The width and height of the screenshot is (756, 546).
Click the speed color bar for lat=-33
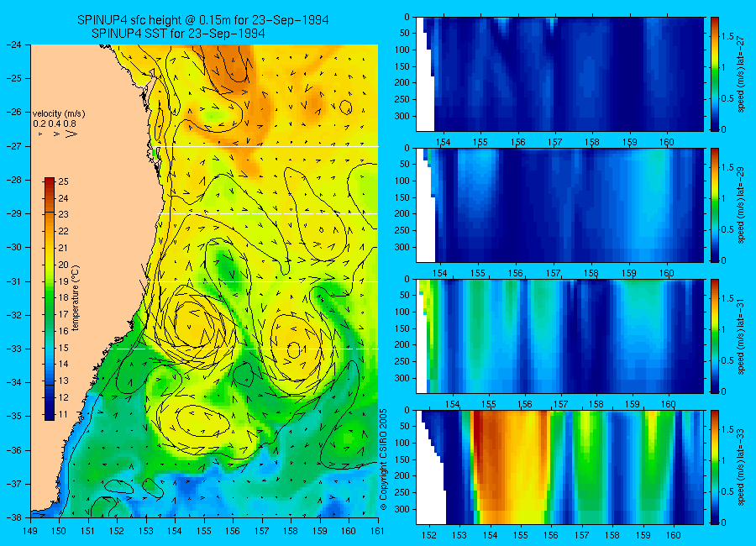715,467
